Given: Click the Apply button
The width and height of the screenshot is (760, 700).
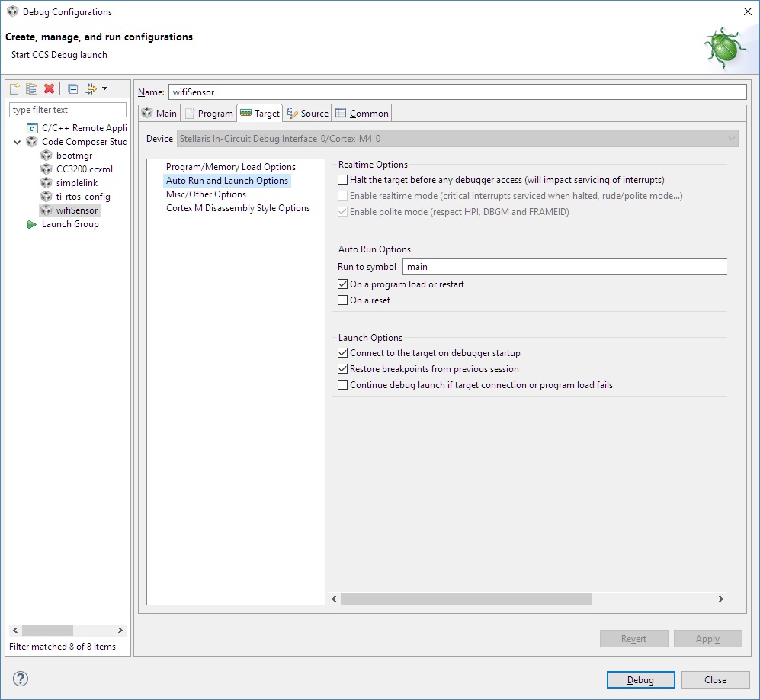Looking at the screenshot, I should pyautogui.click(x=707, y=639).
